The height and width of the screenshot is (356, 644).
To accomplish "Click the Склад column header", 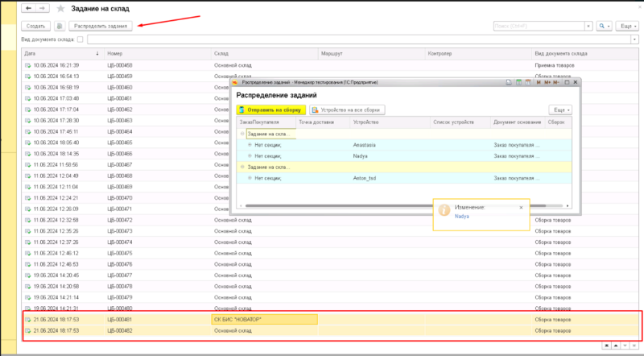I will (x=265, y=54).
